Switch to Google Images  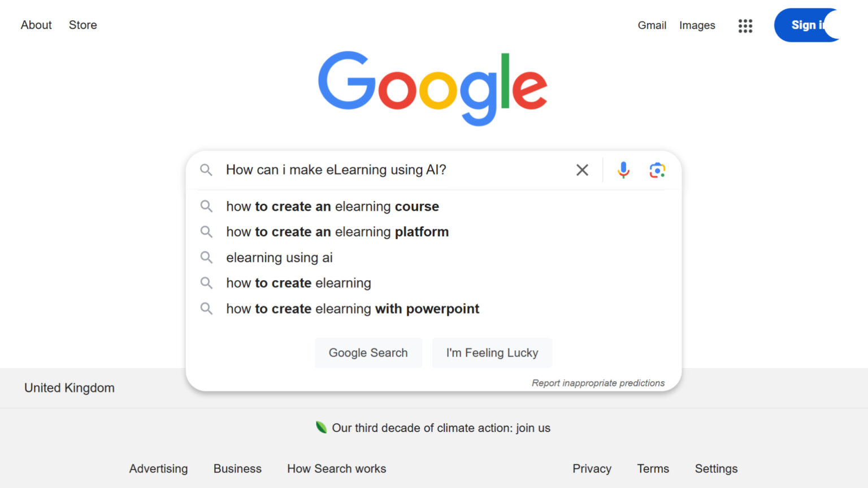click(697, 25)
